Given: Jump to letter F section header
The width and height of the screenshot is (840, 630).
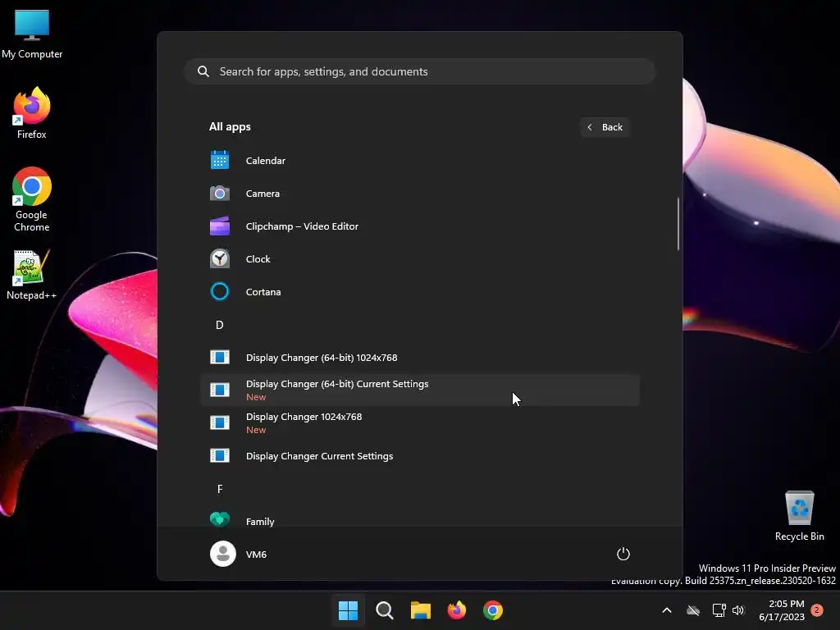Looking at the screenshot, I should [x=220, y=489].
